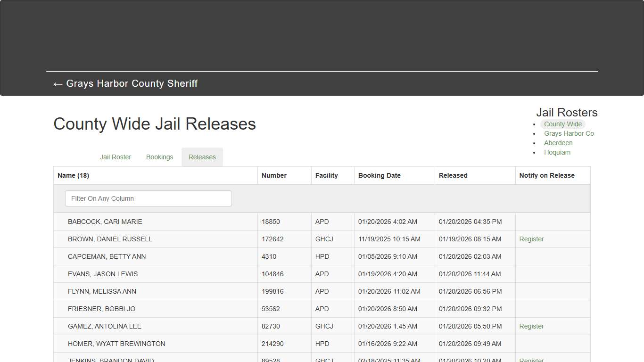Sort by the Released column header

453,175
